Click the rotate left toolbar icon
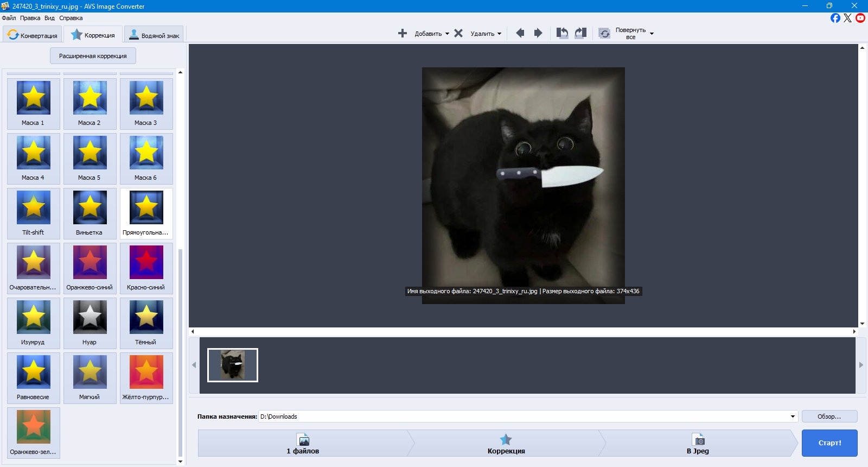The image size is (868, 467). [563, 33]
